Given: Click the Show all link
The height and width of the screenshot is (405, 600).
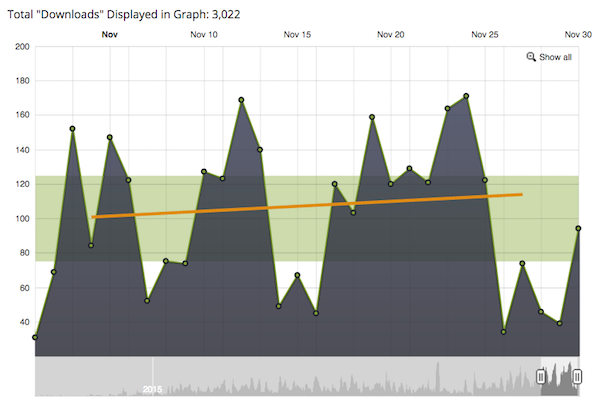Looking at the screenshot, I should pos(555,57).
